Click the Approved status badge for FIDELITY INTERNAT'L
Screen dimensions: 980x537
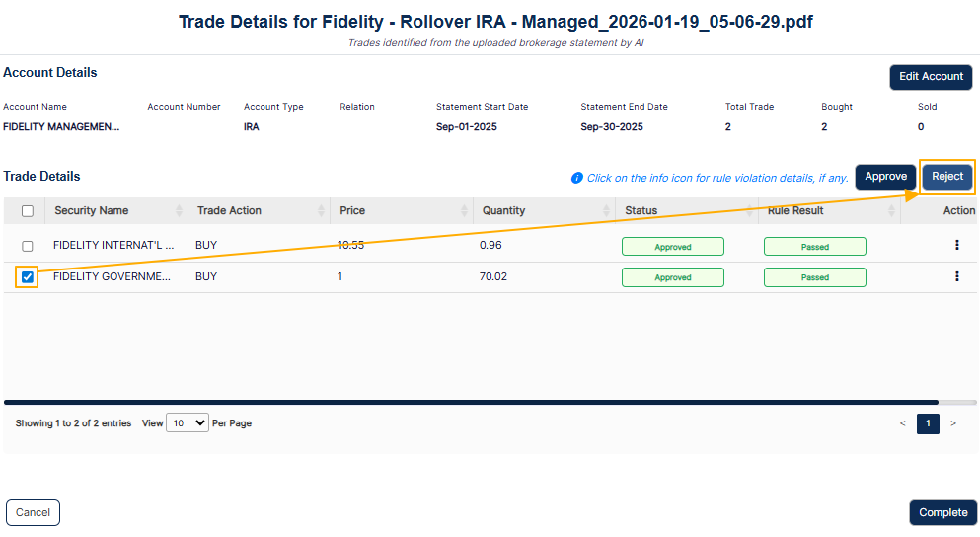(x=672, y=247)
